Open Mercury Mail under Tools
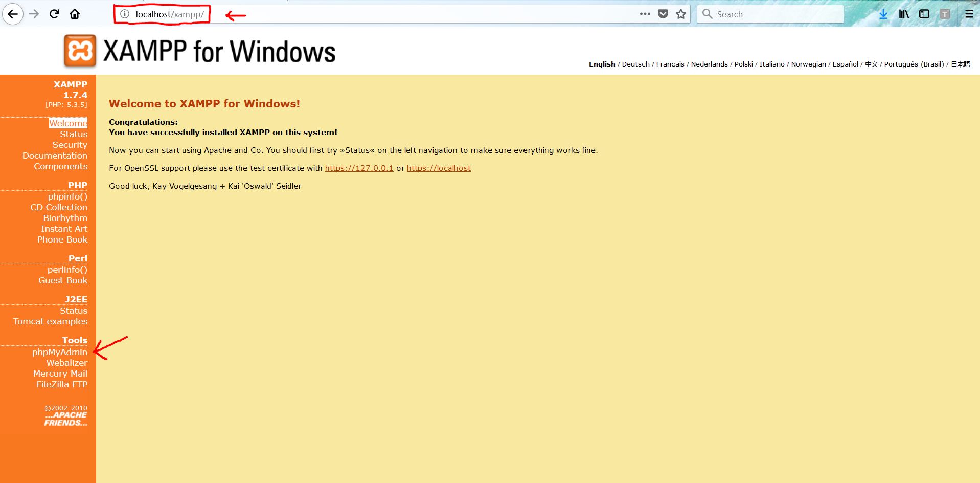Viewport: 980px width, 483px height. coord(60,374)
